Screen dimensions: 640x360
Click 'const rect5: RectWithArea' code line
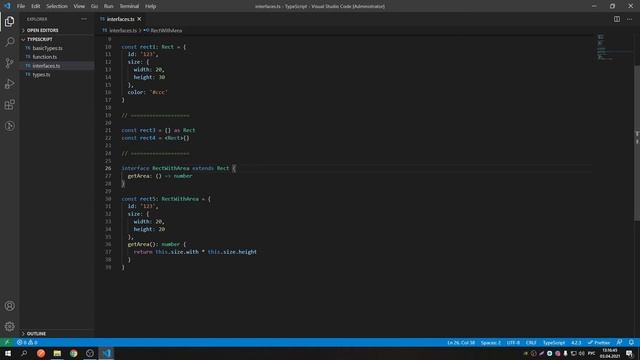(x=166, y=199)
